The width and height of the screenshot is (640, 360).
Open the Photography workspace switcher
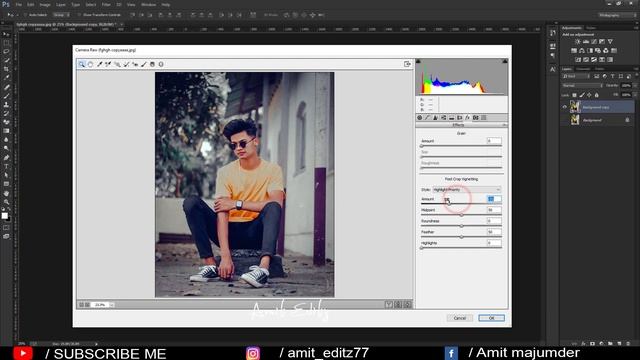pyautogui.click(x=617, y=15)
